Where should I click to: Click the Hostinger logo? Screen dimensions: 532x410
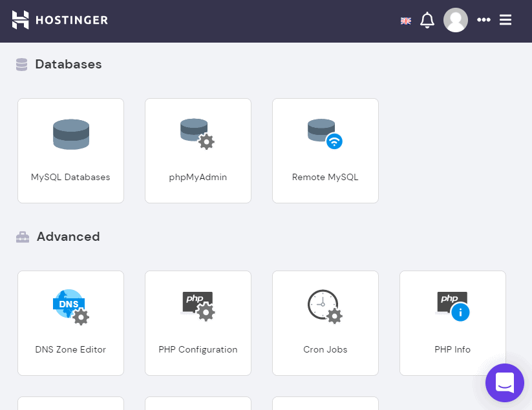(59, 20)
